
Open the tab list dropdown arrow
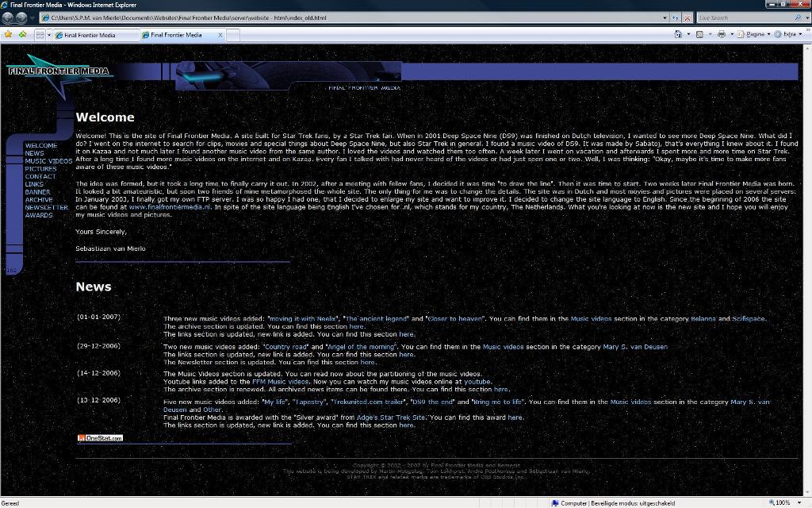(x=49, y=35)
